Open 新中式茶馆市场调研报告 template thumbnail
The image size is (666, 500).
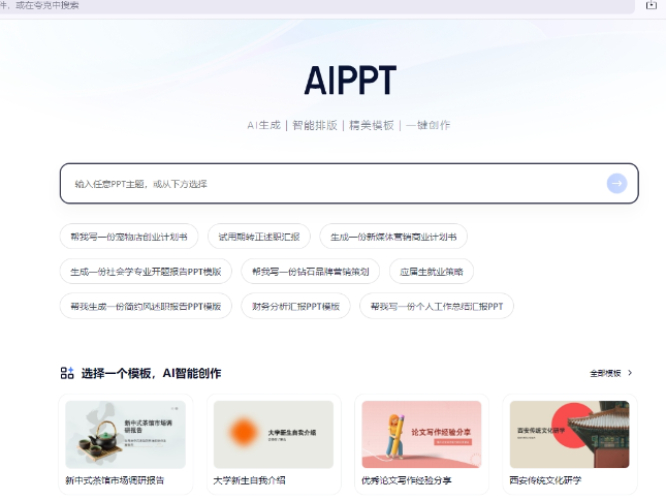click(125, 434)
